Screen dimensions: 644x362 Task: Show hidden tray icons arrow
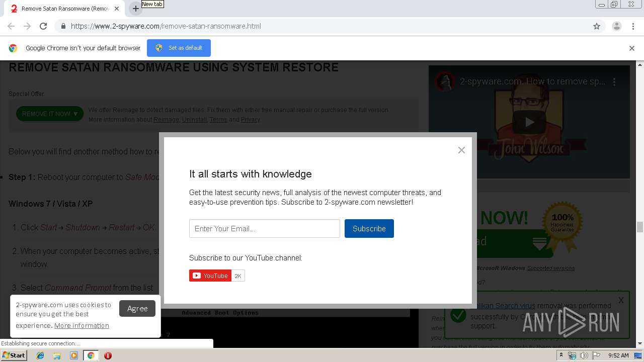[561, 355]
